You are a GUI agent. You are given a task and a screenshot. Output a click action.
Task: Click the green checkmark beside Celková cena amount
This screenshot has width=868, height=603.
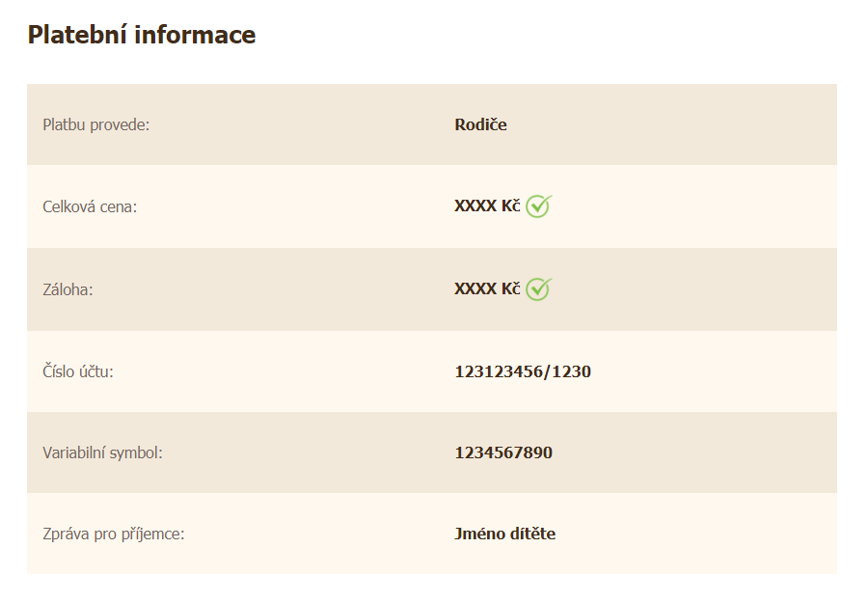(x=538, y=206)
